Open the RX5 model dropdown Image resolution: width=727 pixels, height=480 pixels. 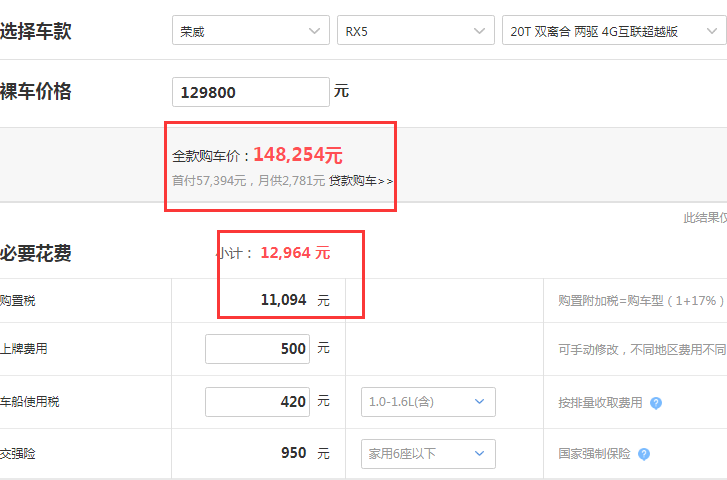tap(416, 31)
